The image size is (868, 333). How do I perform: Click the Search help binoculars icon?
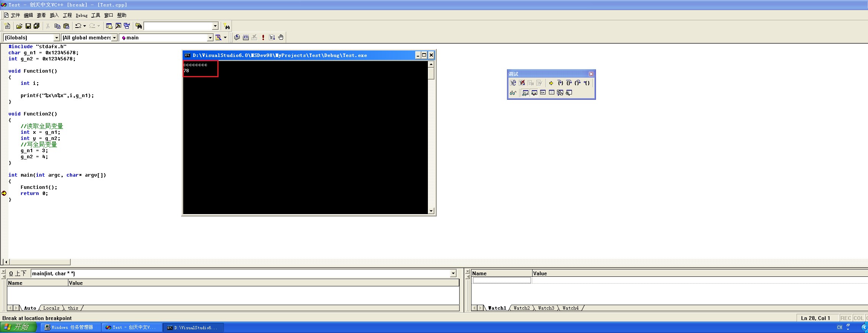coord(227,26)
